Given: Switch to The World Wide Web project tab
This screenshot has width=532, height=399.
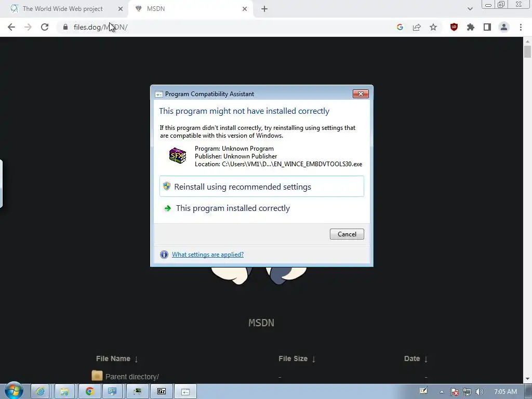Looking at the screenshot, I should coord(64,9).
